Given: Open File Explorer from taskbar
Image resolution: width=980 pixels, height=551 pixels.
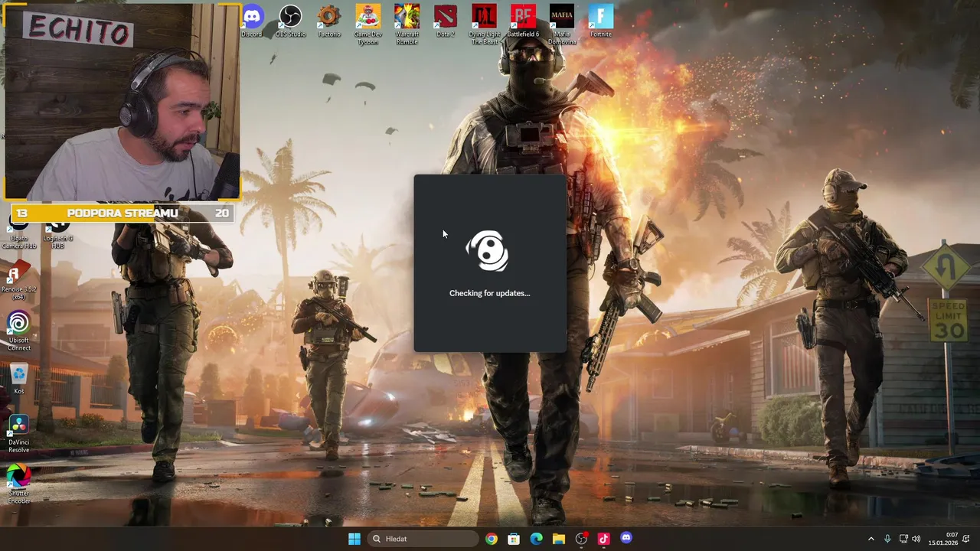Looking at the screenshot, I should pos(559,539).
